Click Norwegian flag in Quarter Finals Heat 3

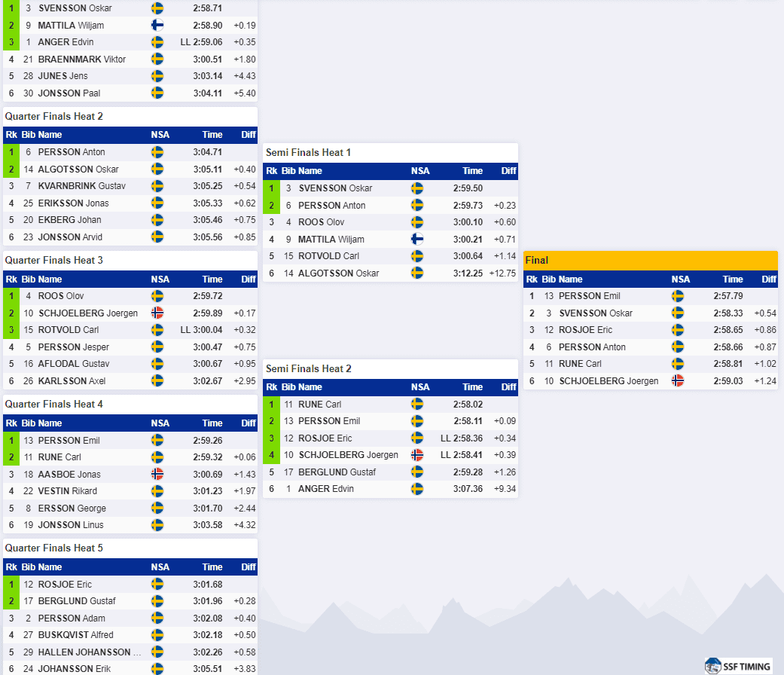coord(157,313)
